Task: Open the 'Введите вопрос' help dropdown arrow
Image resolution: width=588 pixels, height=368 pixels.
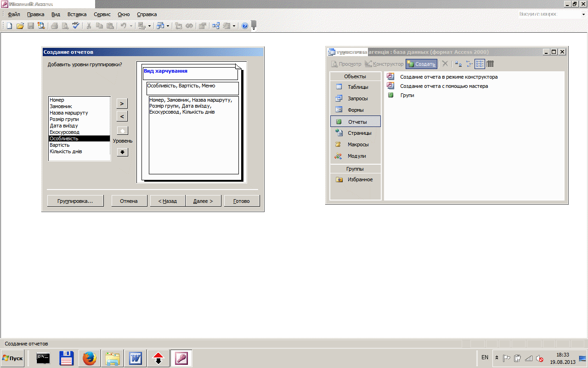Action: coord(583,15)
